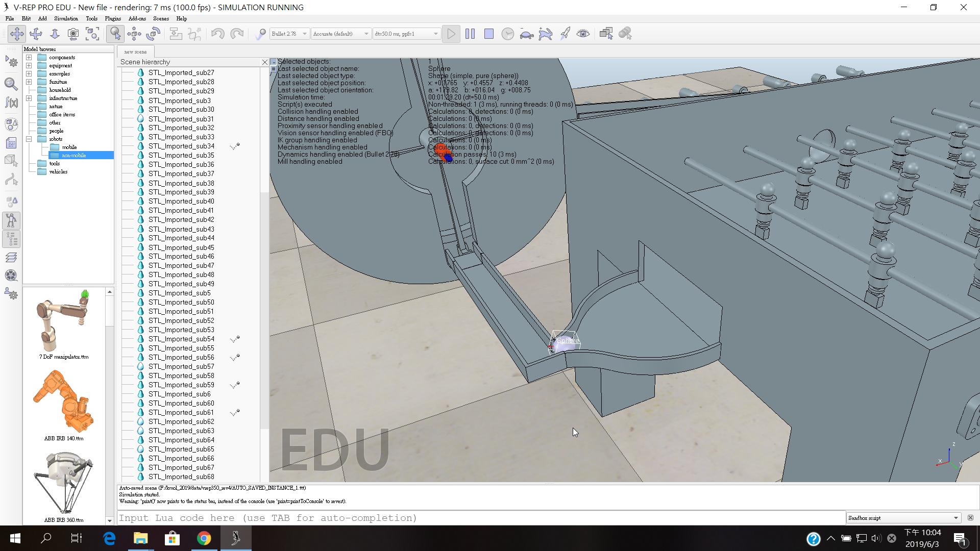Expand the infrastructure folder
This screenshot has width=980, height=551.
[29, 98]
